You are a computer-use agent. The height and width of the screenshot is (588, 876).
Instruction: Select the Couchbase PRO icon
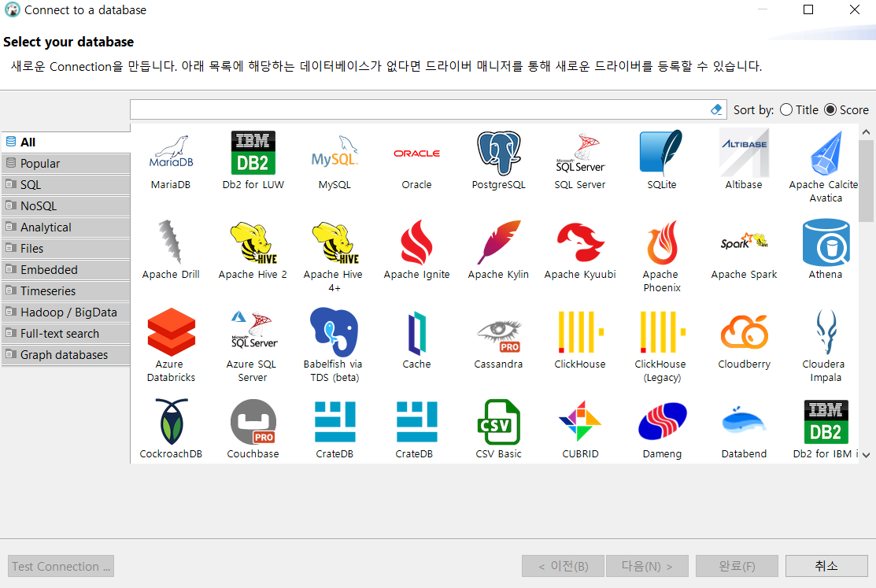pyautogui.click(x=253, y=421)
